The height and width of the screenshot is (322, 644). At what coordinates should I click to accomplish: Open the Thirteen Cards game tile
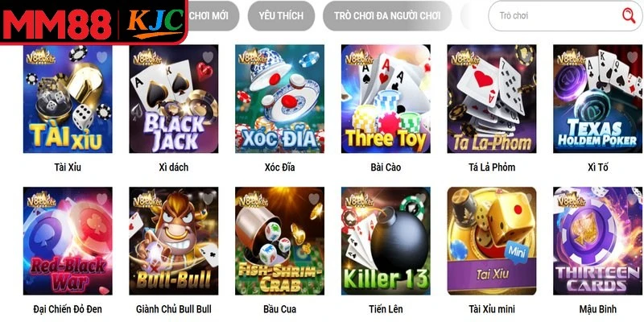tap(597, 241)
